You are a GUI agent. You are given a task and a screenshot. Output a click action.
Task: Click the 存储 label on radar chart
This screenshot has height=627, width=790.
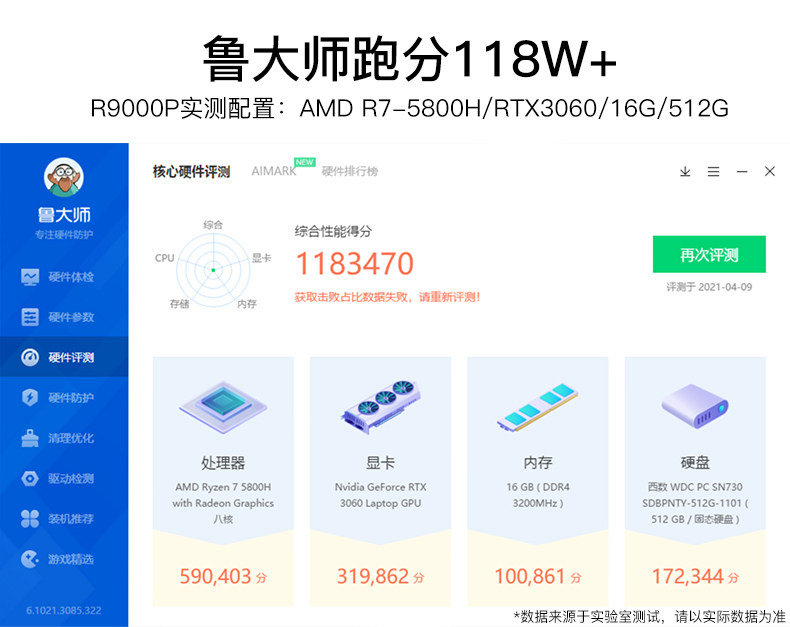179,303
